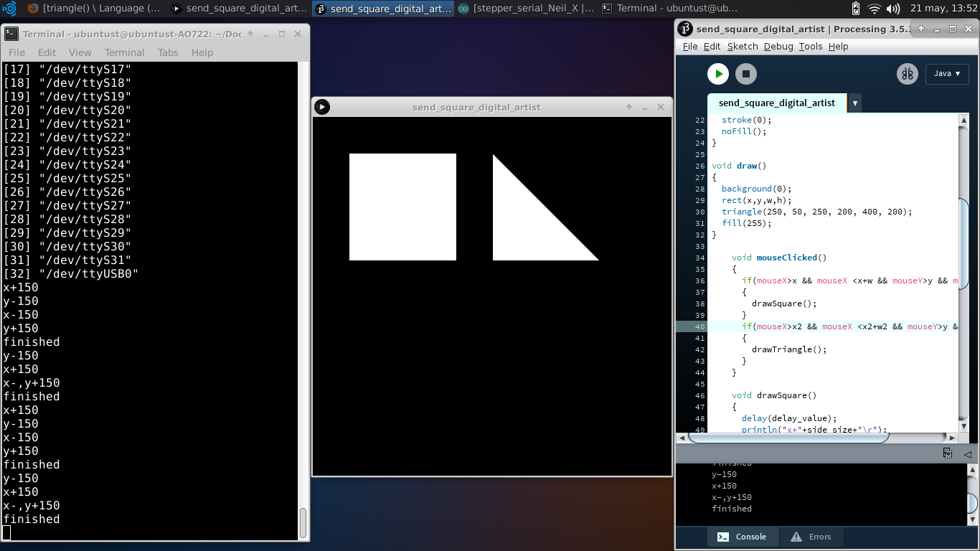Click the terminal icon in the Terminal title bar
Image resolution: width=980 pixels, height=551 pixels.
point(11,34)
